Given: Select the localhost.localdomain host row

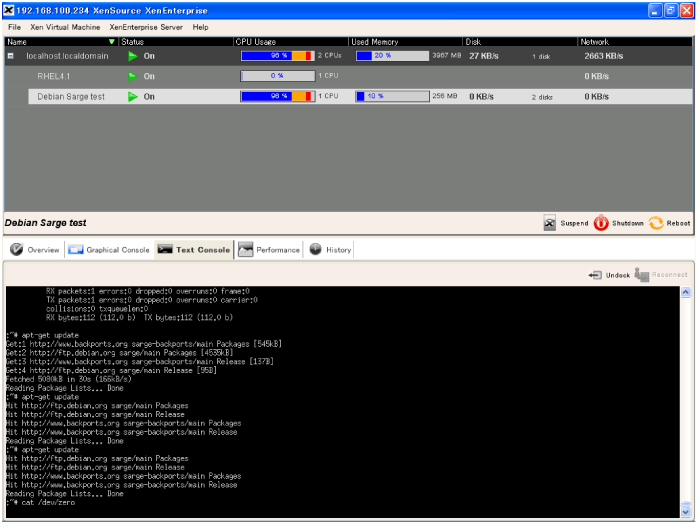Looking at the screenshot, I should pyautogui.click(x=348, y=56).
